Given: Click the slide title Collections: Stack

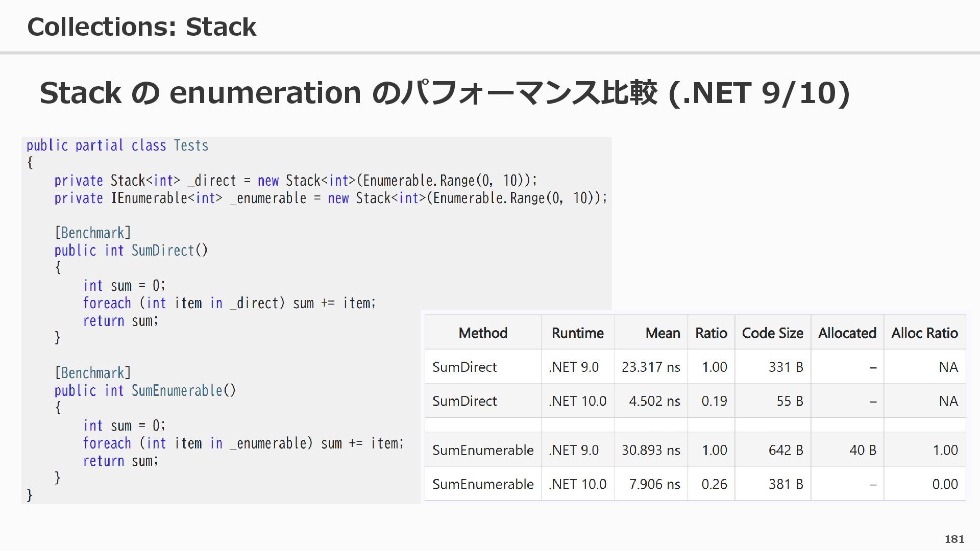Looking at the screenshot, I should click(141, 27).
